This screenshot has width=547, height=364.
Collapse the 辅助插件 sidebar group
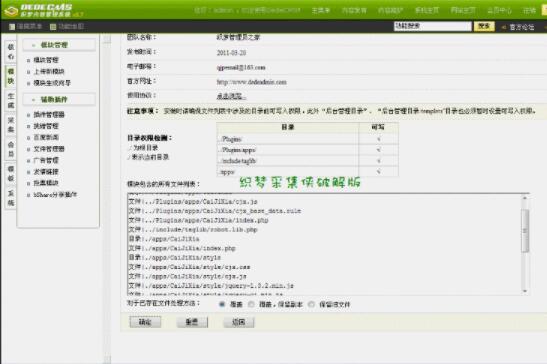tap(59, 99)
